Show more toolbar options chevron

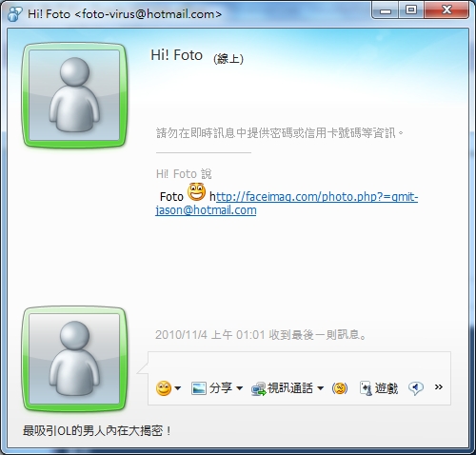coord(439,386)
